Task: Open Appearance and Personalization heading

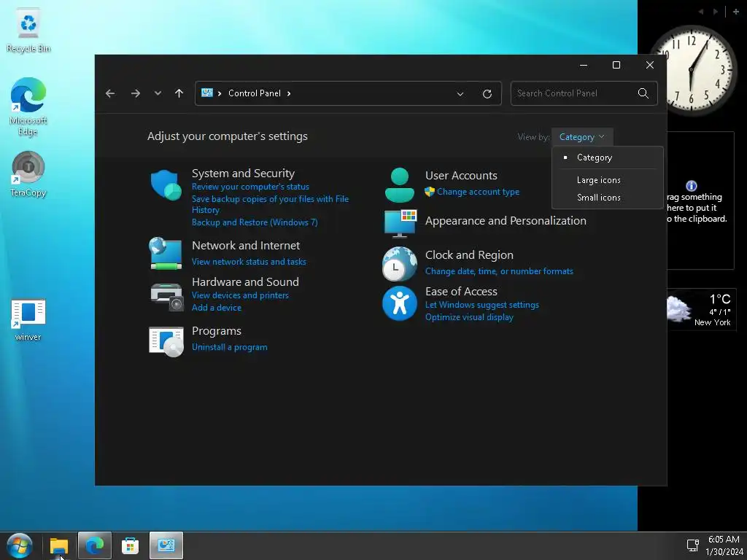Action: click(x=506, y=221)
